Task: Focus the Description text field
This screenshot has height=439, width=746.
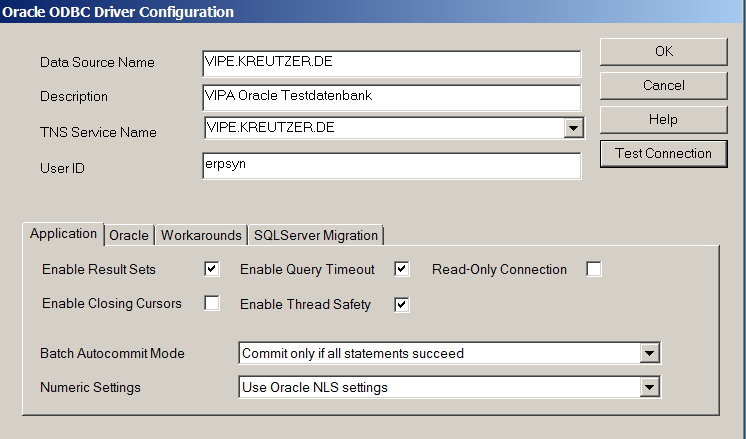Action: [x=390, y=97]
